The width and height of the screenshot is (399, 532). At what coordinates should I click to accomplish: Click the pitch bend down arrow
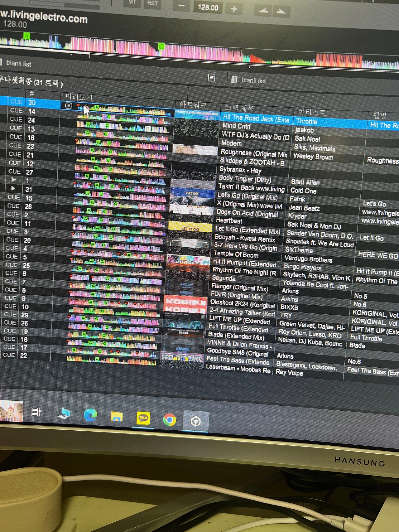pos(263,11)
